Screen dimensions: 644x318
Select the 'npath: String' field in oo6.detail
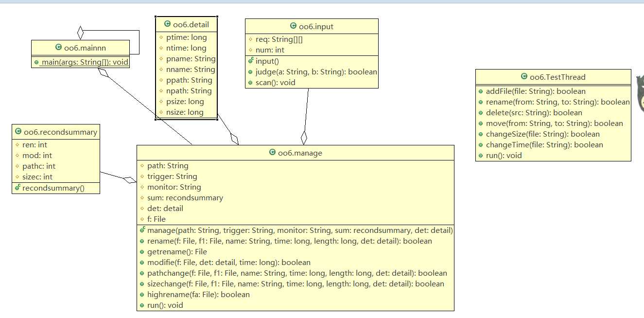click(190, 91)
